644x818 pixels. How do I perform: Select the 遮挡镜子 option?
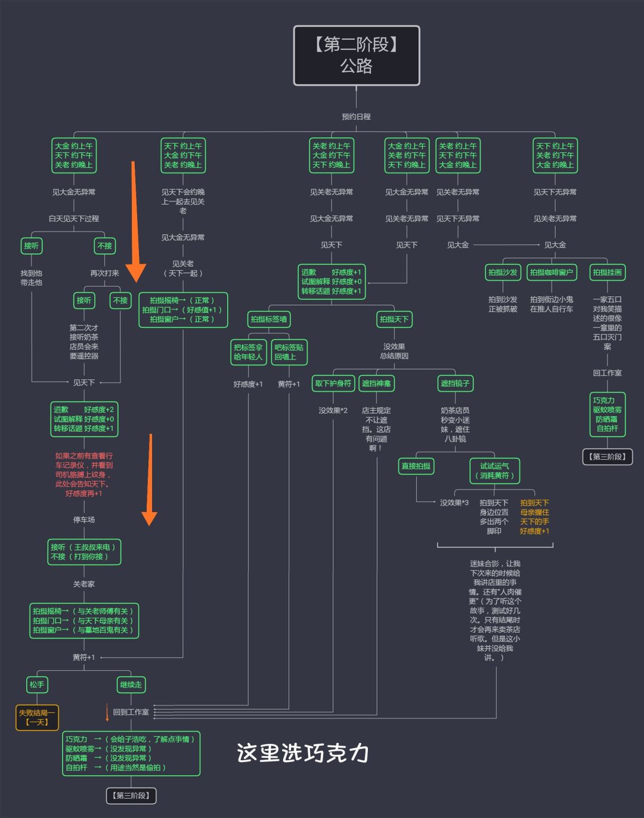click(x=455, y=383)
